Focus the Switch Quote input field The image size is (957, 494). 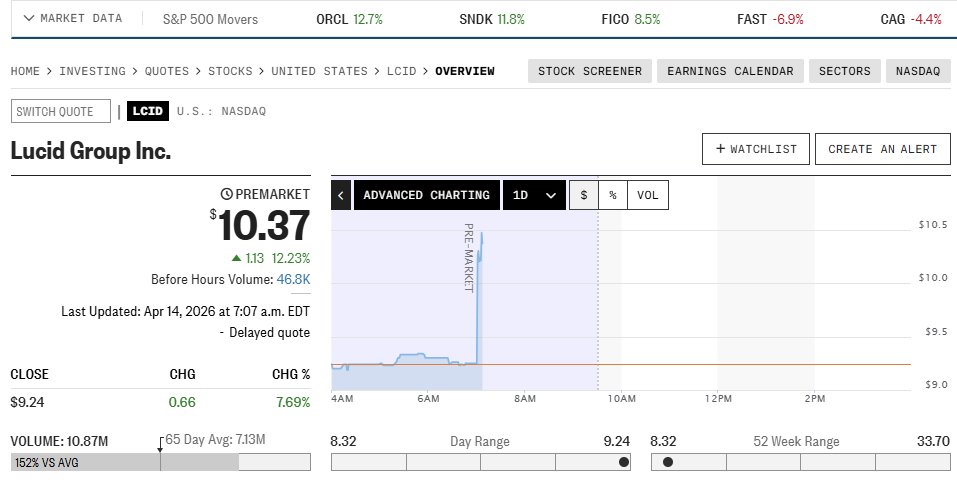(60, 111)
